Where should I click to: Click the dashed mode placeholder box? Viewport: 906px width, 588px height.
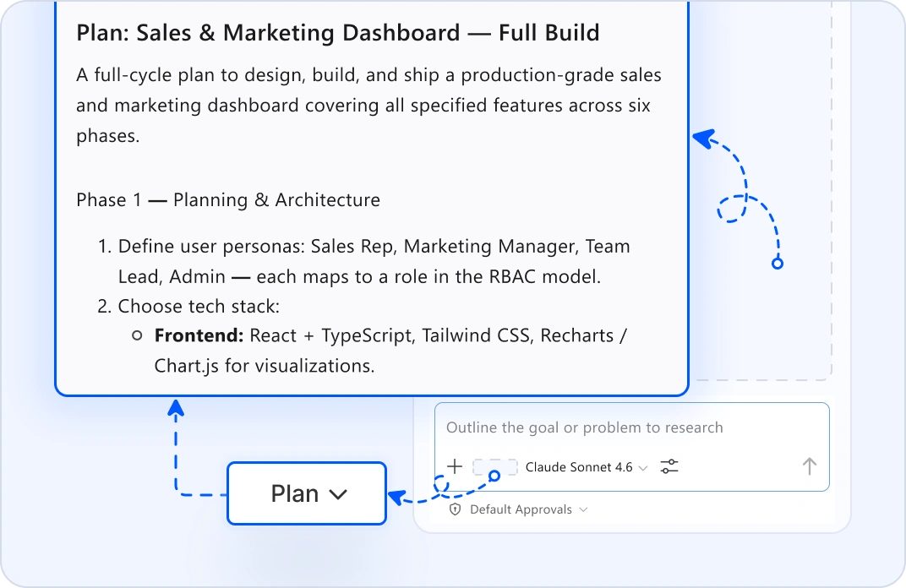494,466
